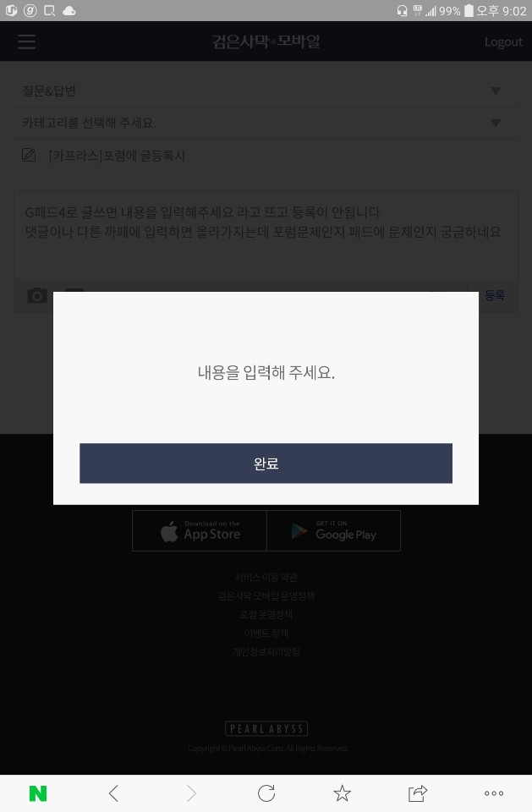Click the Logout link
Screen dimensions: 532x812
tap(503, 42)
